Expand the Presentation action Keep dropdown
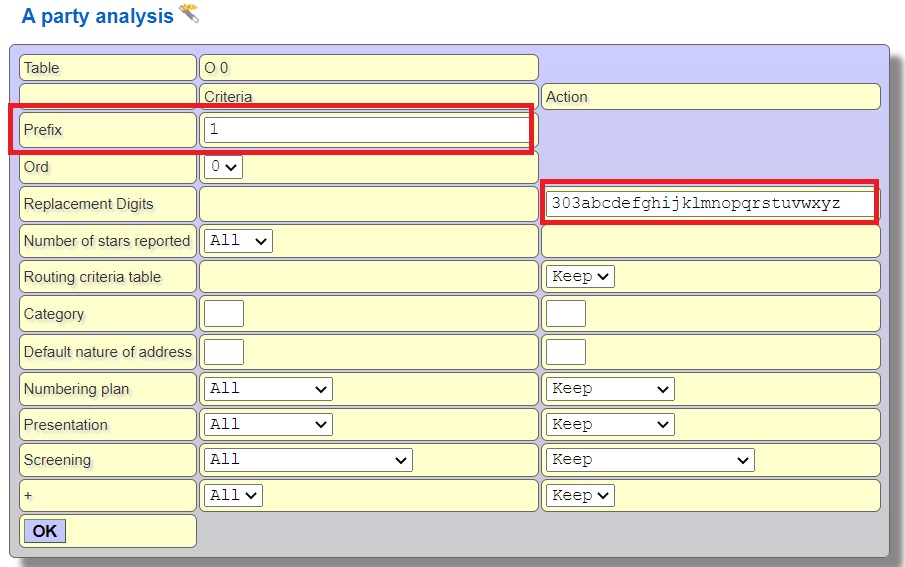This screenshot has width=905, height=567. click(x=610, y=425)
